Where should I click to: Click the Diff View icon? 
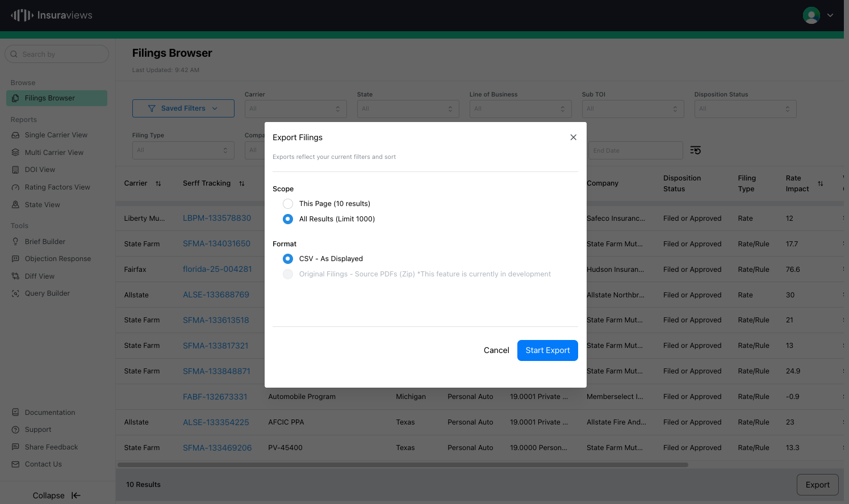(x=15, y=276)
